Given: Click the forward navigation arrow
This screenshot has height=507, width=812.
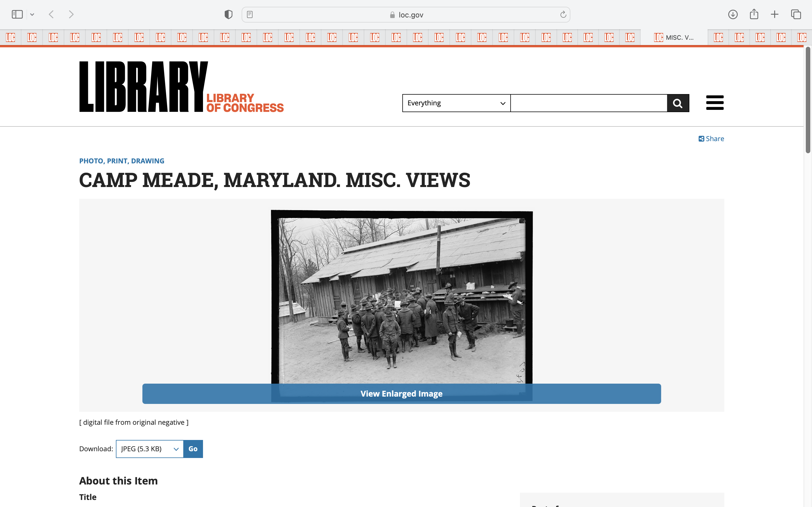Looking at the screenshot, I should click(x=71, y=14).
